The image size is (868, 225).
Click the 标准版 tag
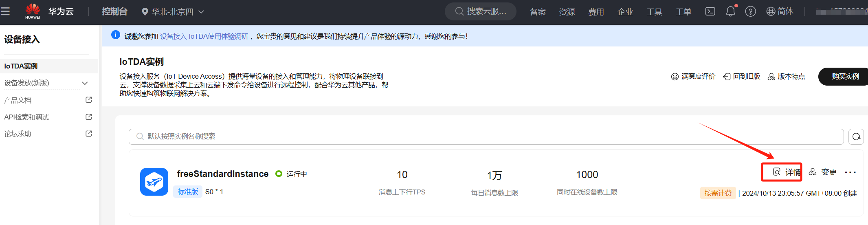(x=188, y=192)
